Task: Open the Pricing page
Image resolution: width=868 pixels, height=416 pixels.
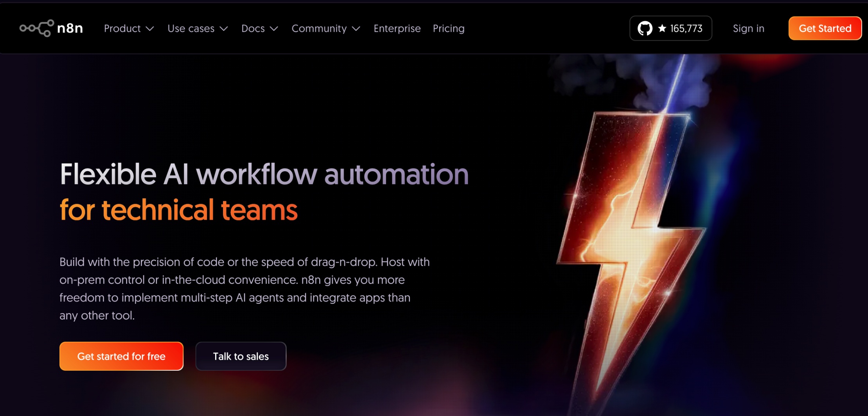Action: [448, 28]
